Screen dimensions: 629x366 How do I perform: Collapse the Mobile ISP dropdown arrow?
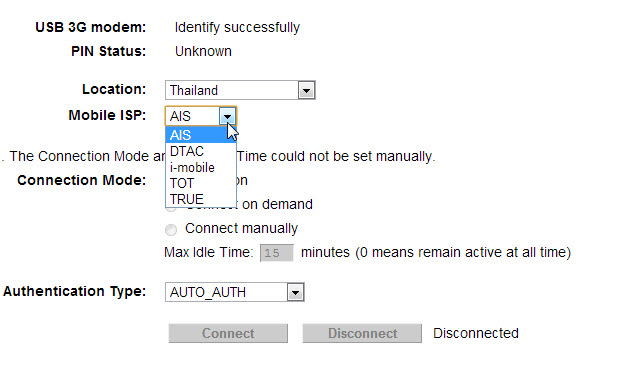click(227, 116)
